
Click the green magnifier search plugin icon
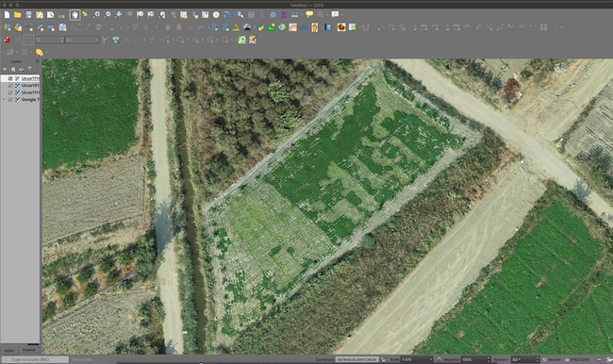242,40
